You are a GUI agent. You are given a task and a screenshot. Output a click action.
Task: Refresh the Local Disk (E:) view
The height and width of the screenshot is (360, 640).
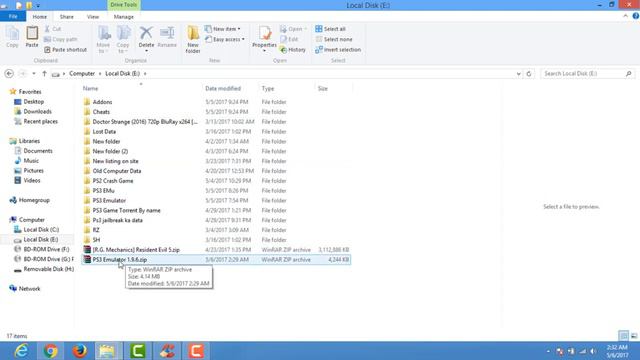pyautogui.click(x=529, y=73)
